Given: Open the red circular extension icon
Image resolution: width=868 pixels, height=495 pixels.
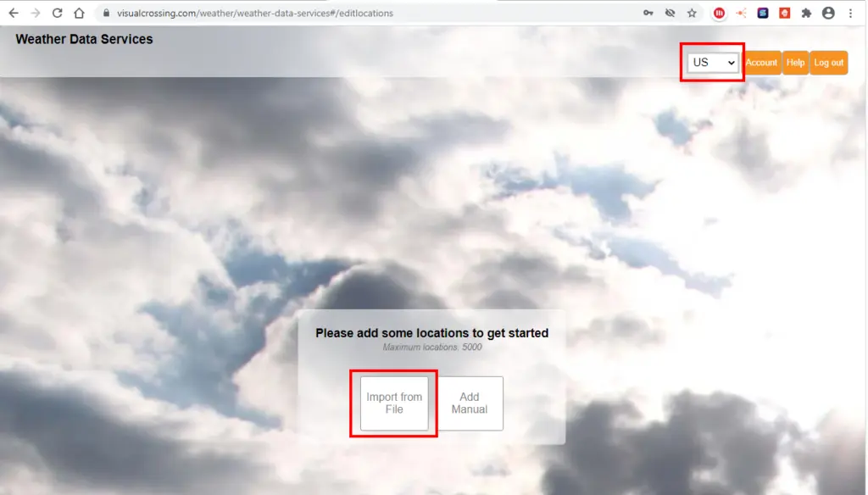Looking at the screenshot, I should pyautogui.click(x=720, y=14).
